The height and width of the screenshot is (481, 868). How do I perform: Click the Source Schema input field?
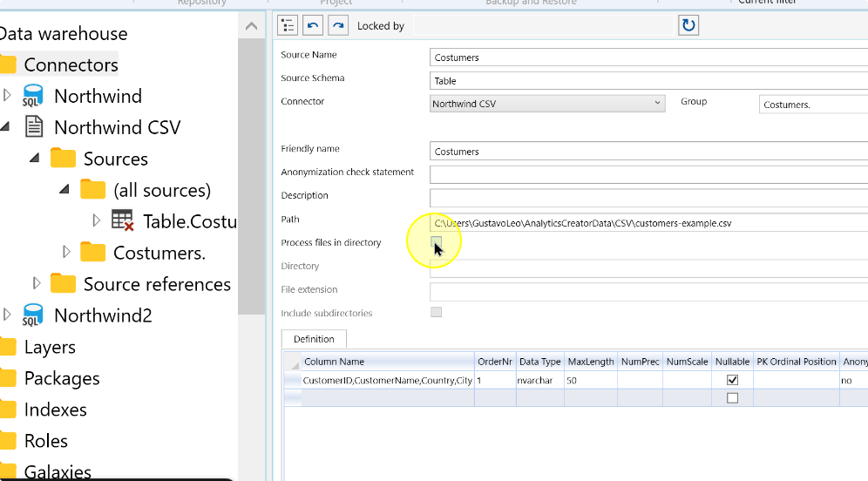tap(648, 81)
